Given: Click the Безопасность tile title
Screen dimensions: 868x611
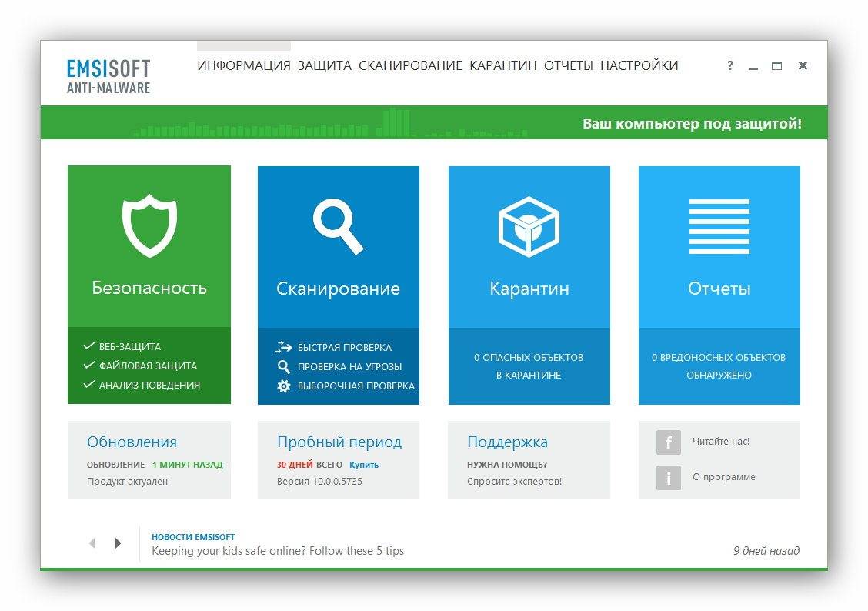Looking at the screenshot, I should point(149,288).
